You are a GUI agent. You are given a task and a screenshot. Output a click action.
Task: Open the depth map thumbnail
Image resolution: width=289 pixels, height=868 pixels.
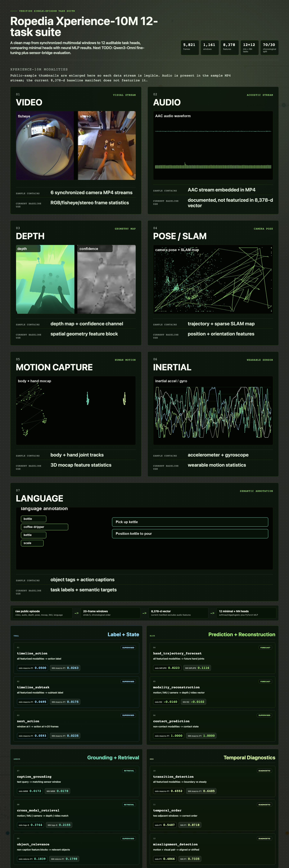click(45, 279)
